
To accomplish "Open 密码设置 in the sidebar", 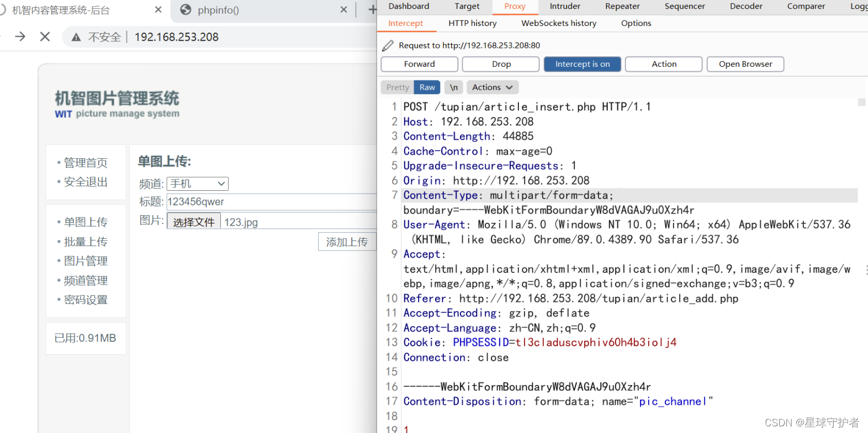I will tap(86, 300).
